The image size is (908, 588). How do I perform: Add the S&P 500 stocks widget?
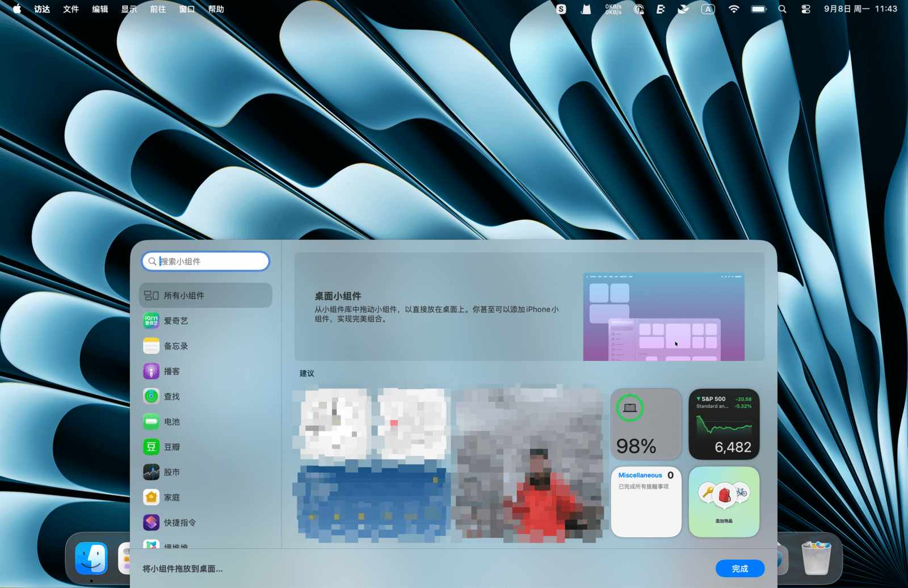tap(724, 424)
